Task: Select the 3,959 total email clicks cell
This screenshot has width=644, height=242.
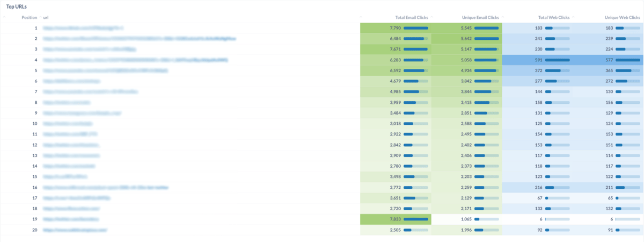Action: coord(394,102)
